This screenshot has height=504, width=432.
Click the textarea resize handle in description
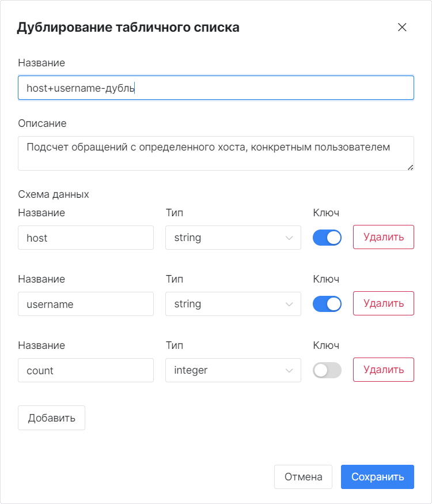[x=410, y=167]
